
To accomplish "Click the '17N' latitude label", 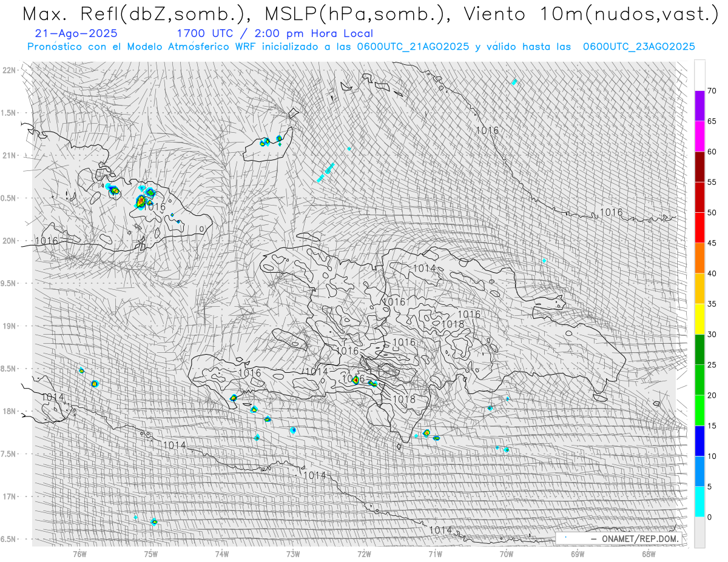I will tap(9, 497).
